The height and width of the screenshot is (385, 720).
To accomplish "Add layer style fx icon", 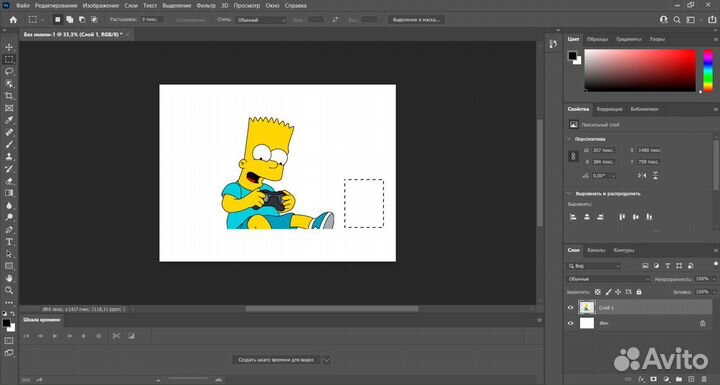I will pyautogui.click(x=641, y=379).
